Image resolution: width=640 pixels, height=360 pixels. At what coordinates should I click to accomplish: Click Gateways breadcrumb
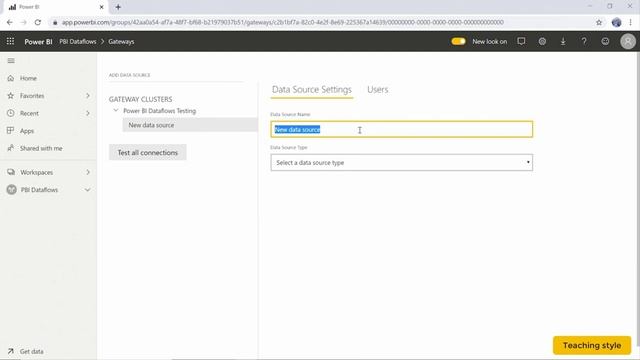pyautogui.click(x=121, y=42)
